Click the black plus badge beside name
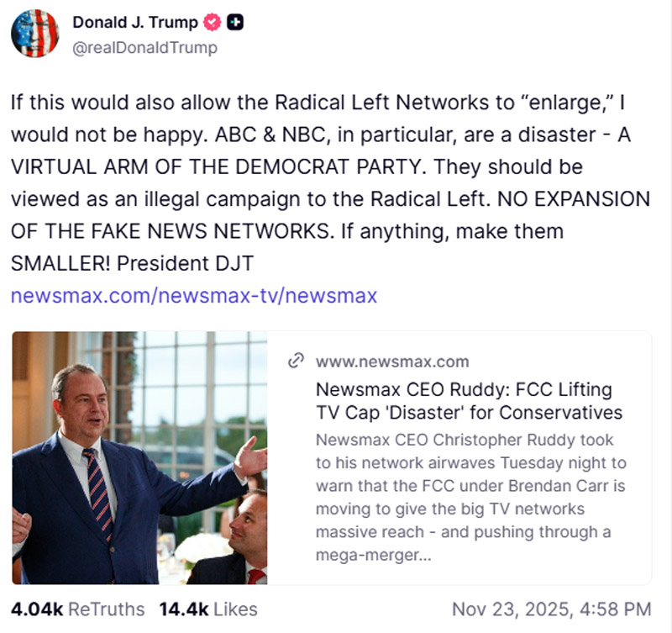Screen dimensions: 672x633 tap(236, 23)
